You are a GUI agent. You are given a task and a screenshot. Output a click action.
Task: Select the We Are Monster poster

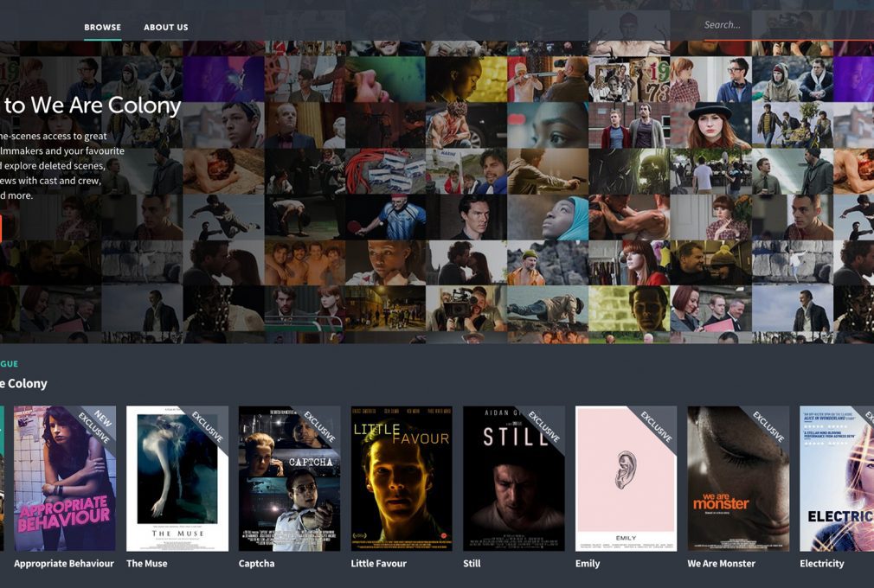(x=738, y=478)
